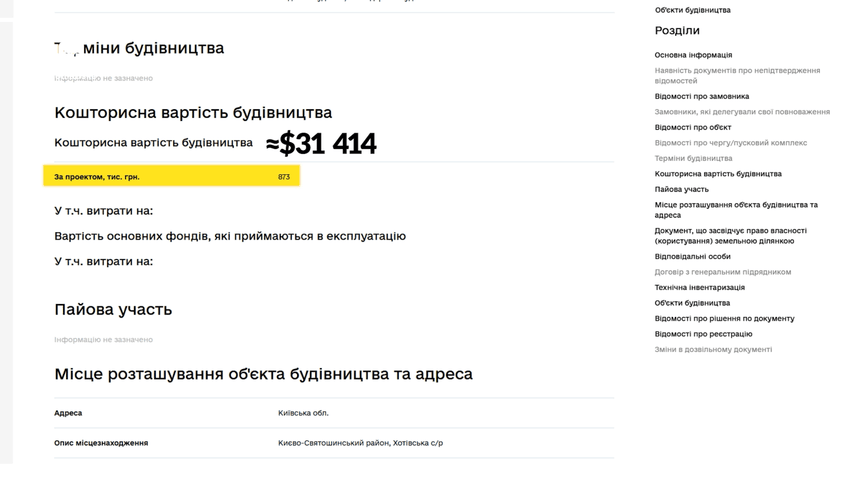Go to Наявність документів про непідтвердження відомостей section
This screenshot has width=856, height=482.
click(737, 75)
